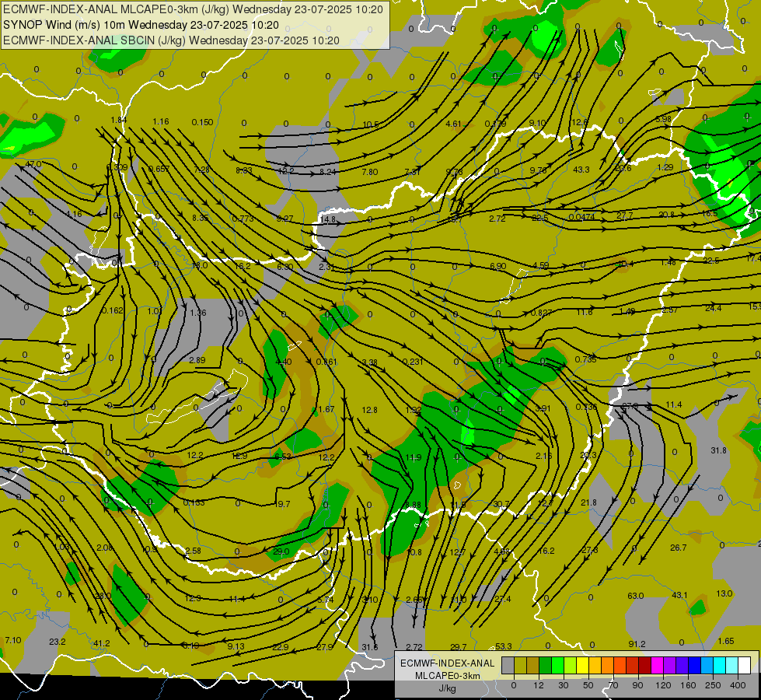Click the gray swatch in the MLCAPE legend
This screenshot has height=700, width=761.
tap(508, 665)
